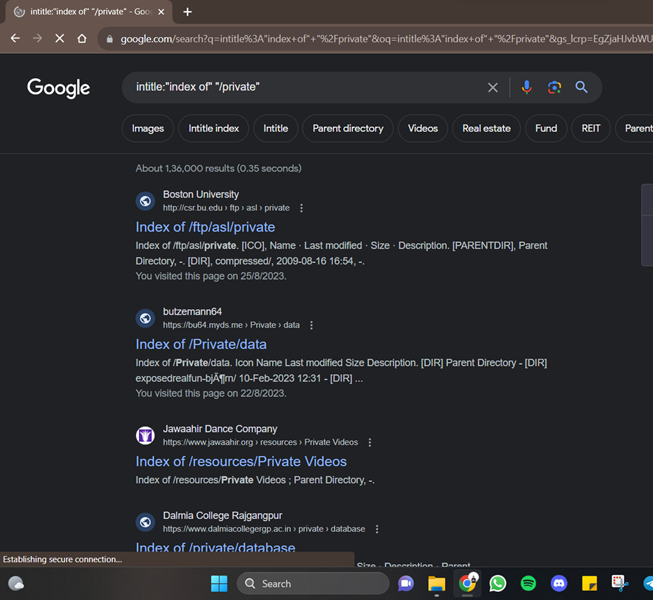Click the www.jawaahir.org breadcrumb URL
The height and width of the screenshot is (600, 653).
tap(260, 442)
